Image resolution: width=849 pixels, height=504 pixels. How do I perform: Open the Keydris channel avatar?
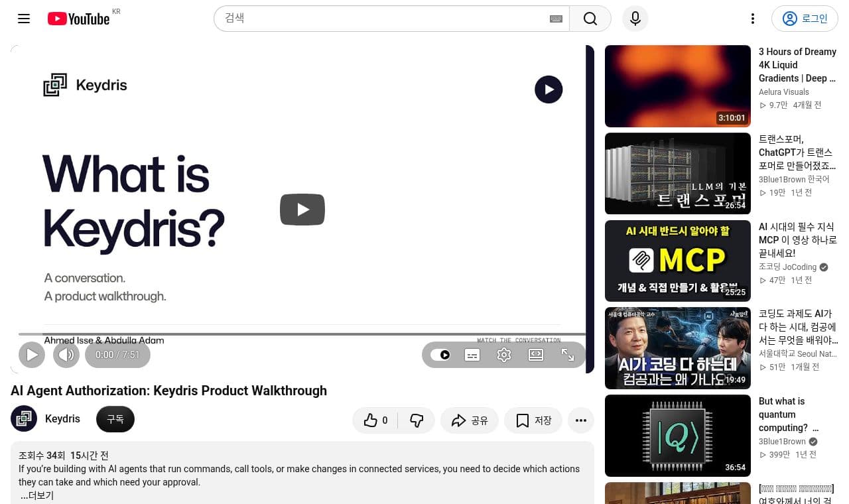click(x=24, y=419)
